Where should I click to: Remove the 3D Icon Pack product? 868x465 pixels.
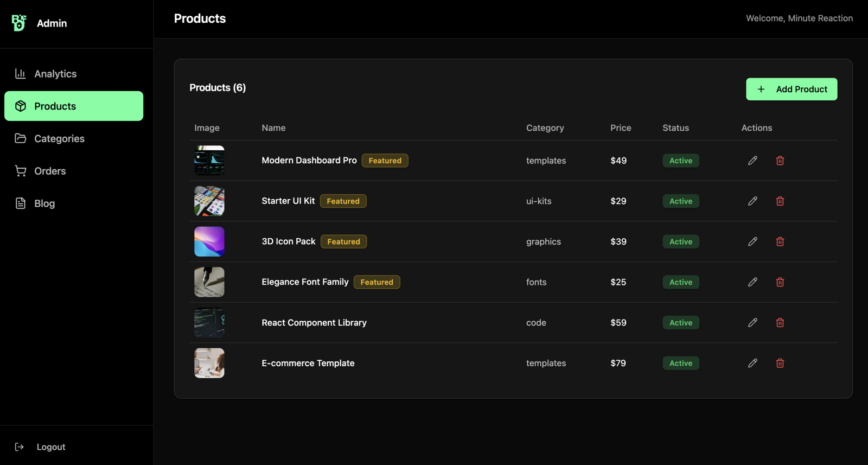780,241
